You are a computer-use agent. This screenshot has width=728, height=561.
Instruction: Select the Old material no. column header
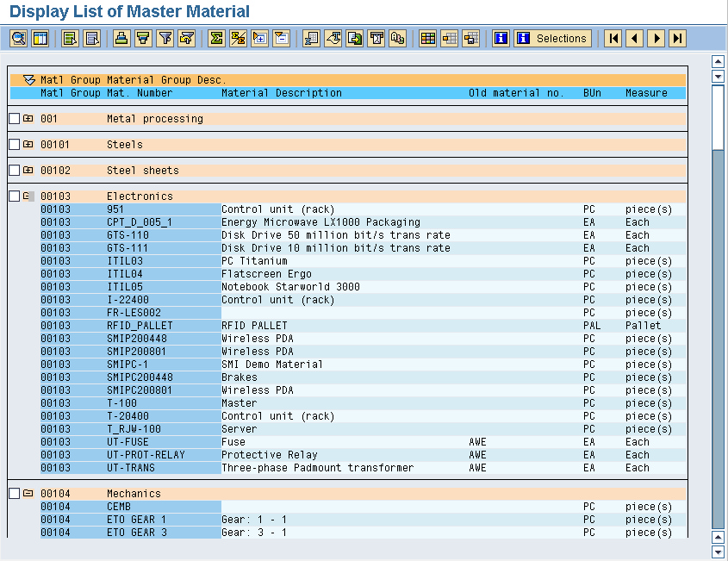[516, 93]
